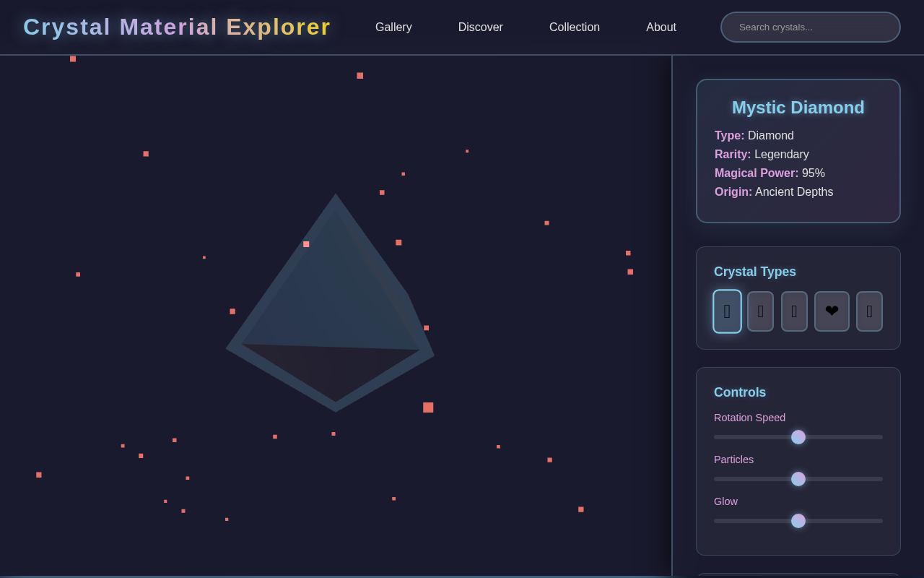
Task: Select the second crystal type icon
Action: [760, 311]
